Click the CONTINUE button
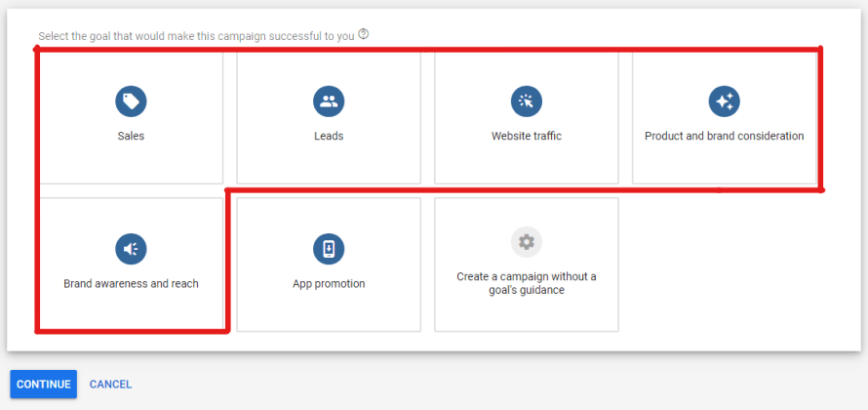Screen dimensions: 868x410 coord(44,384)
